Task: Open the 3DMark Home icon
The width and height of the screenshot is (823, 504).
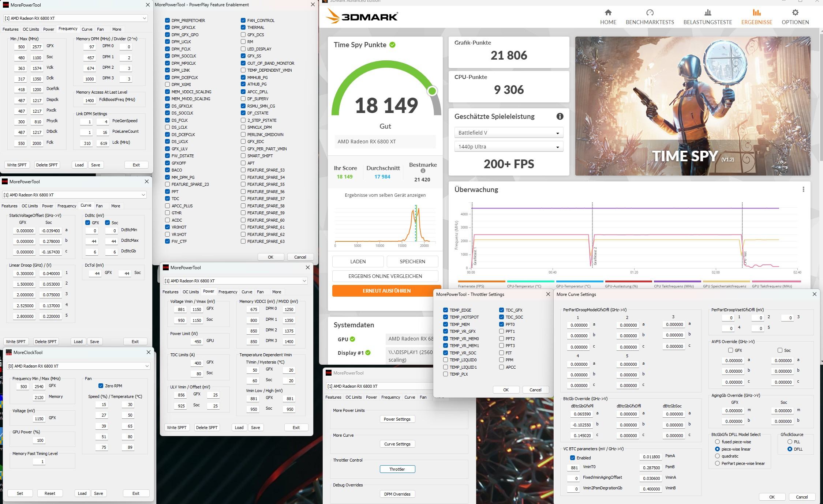Action: 608,13
